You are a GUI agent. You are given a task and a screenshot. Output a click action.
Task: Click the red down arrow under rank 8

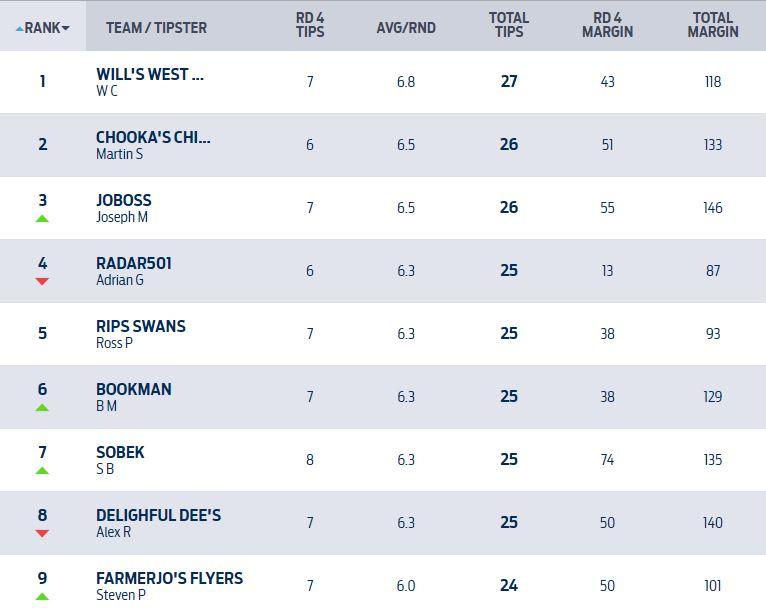pyautogui.click(x=42, y=533)
